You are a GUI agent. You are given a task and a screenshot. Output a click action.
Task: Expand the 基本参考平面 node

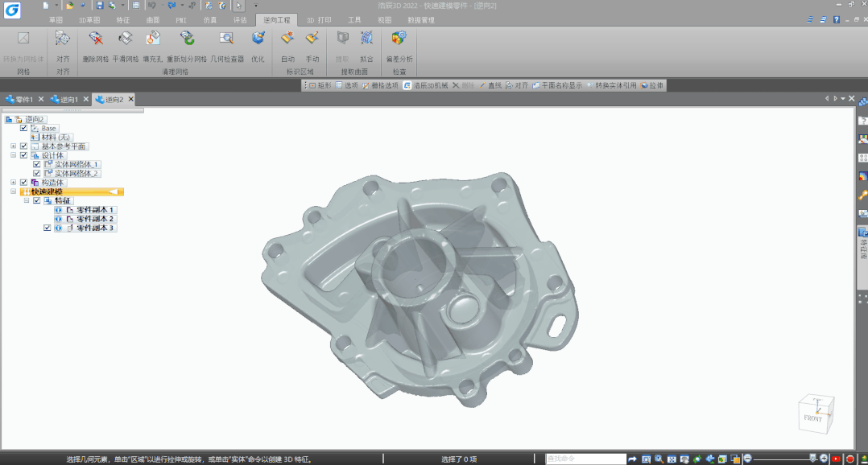(x=13, y=146)
